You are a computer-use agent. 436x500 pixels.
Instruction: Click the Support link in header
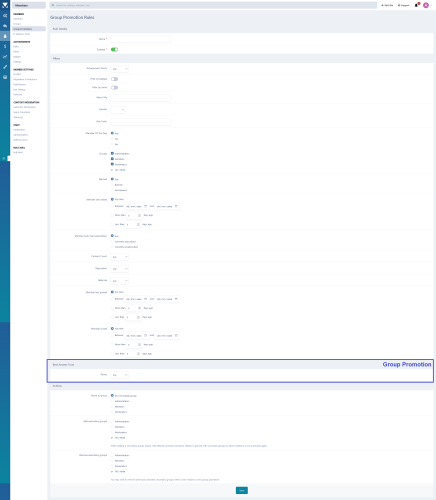click(404, 5)
